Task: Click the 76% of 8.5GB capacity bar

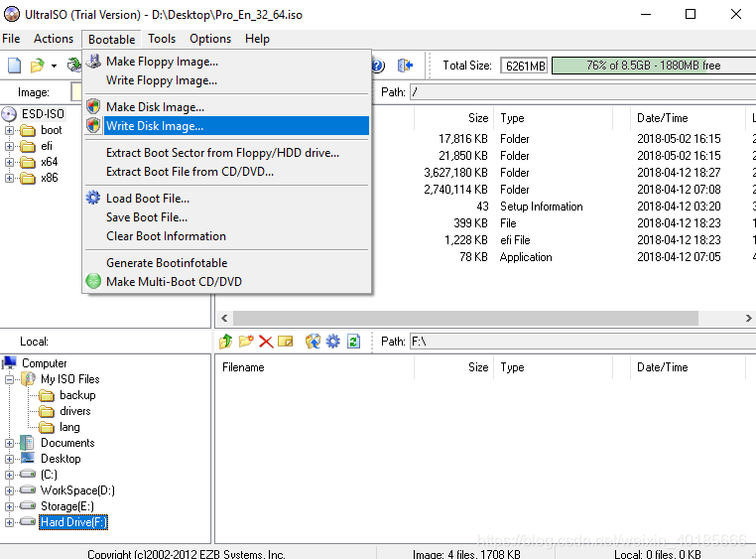Action: [653, 66]
